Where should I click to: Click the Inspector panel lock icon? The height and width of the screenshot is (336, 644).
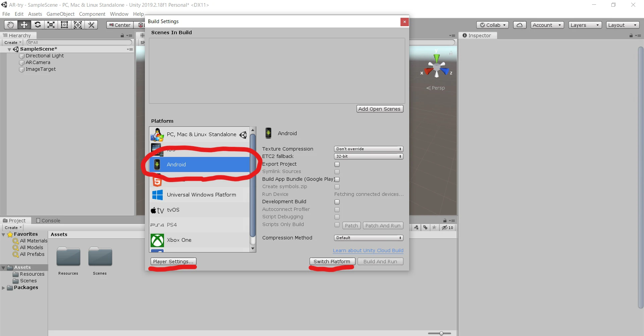[x=631, y=36]
